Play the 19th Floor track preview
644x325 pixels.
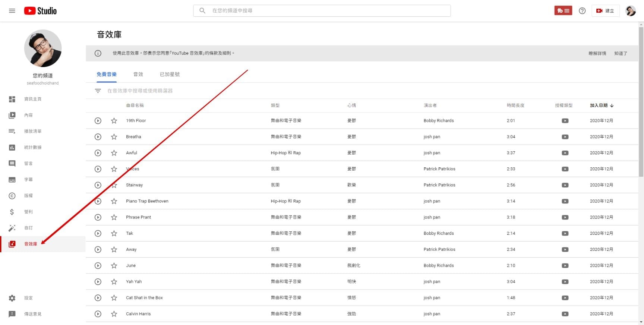(98, 121)
